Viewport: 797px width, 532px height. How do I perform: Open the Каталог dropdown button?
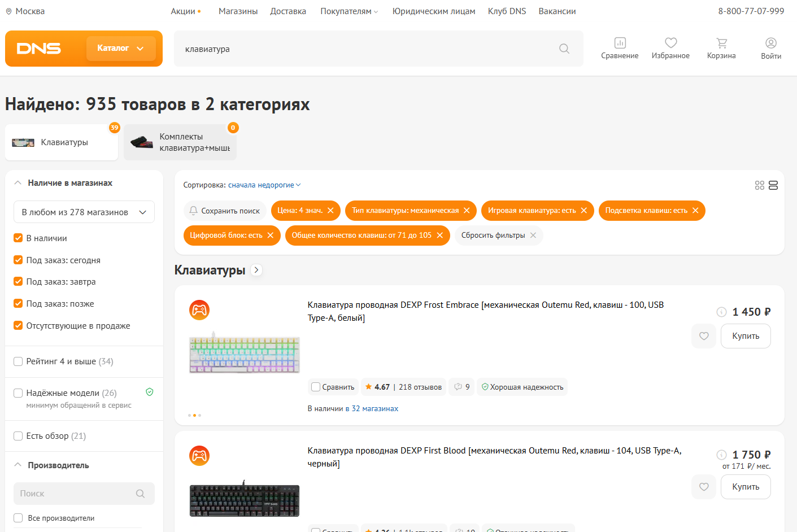tap(121, 49)
